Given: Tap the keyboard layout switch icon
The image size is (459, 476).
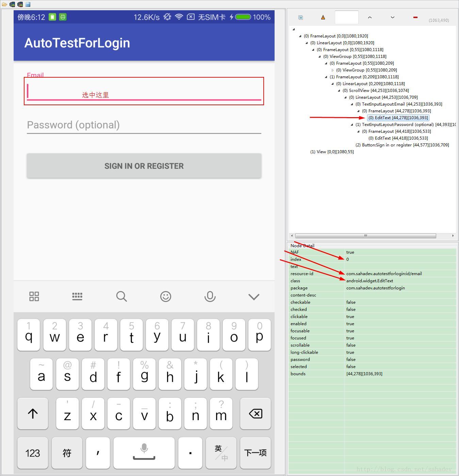Looking at the screenshot, I should pyautogui.click(x=77, y=296).
